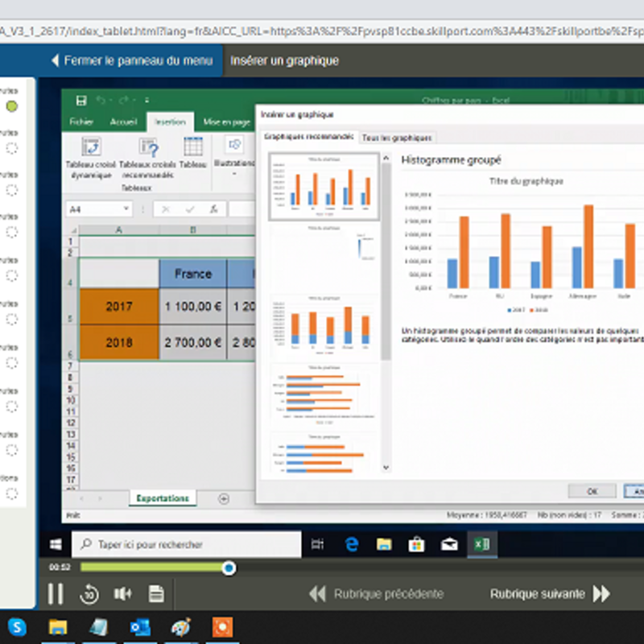644x644 pixels.
Task: Click the Windows Start button in the video
Action: pos(56,545)
